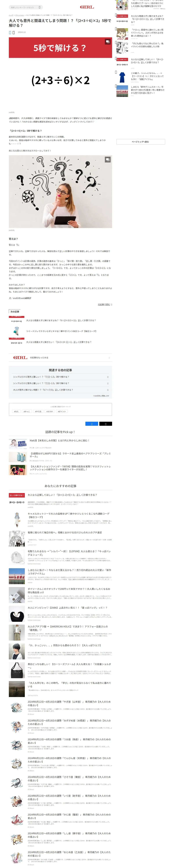Focus the keyword search input field

coord(24,7)
